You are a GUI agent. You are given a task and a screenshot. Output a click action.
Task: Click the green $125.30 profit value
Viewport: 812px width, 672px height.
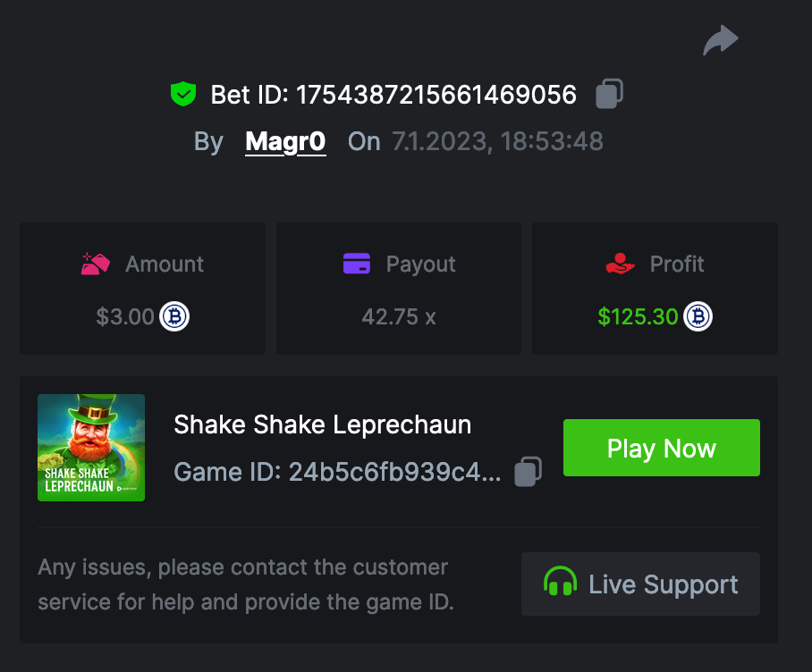[638, 317]
